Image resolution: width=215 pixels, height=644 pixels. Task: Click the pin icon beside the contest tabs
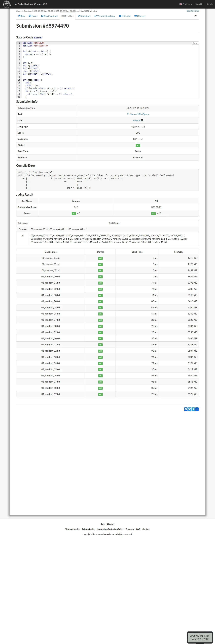click(x=195, y=16)
